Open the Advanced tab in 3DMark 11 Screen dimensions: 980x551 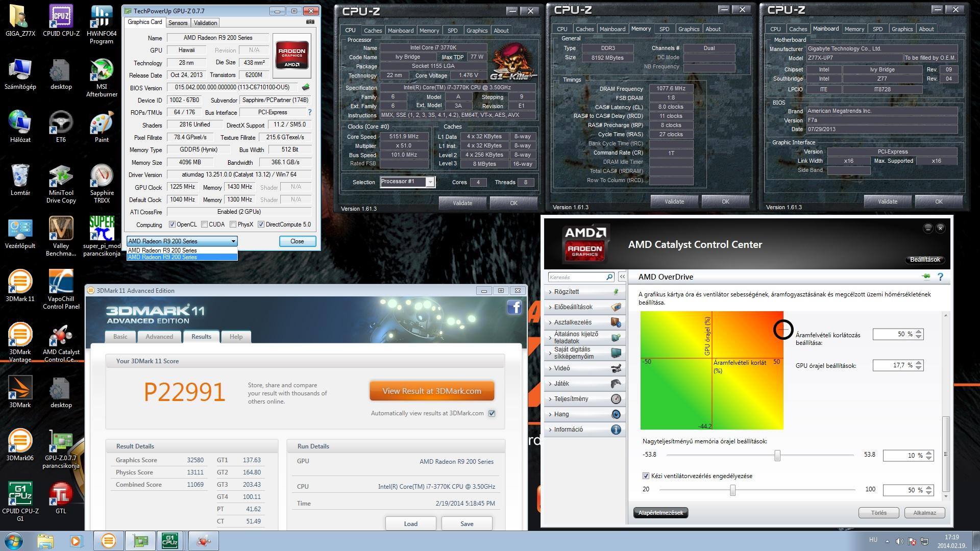[159, 337]
